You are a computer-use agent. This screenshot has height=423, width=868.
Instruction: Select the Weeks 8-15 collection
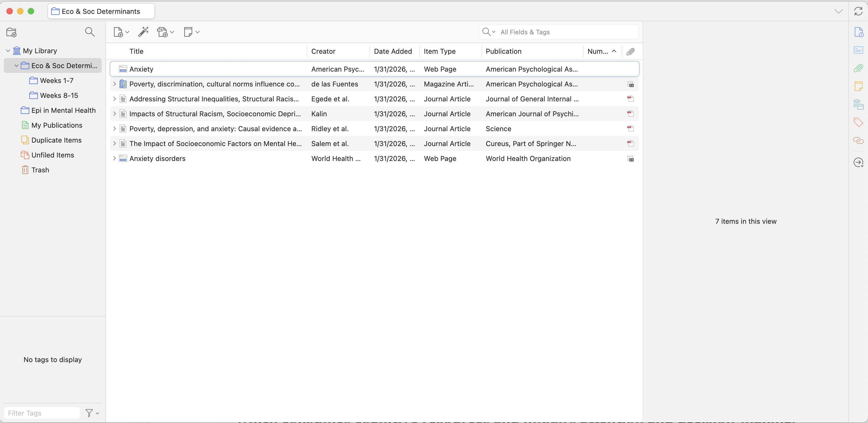tap(59, 95)
